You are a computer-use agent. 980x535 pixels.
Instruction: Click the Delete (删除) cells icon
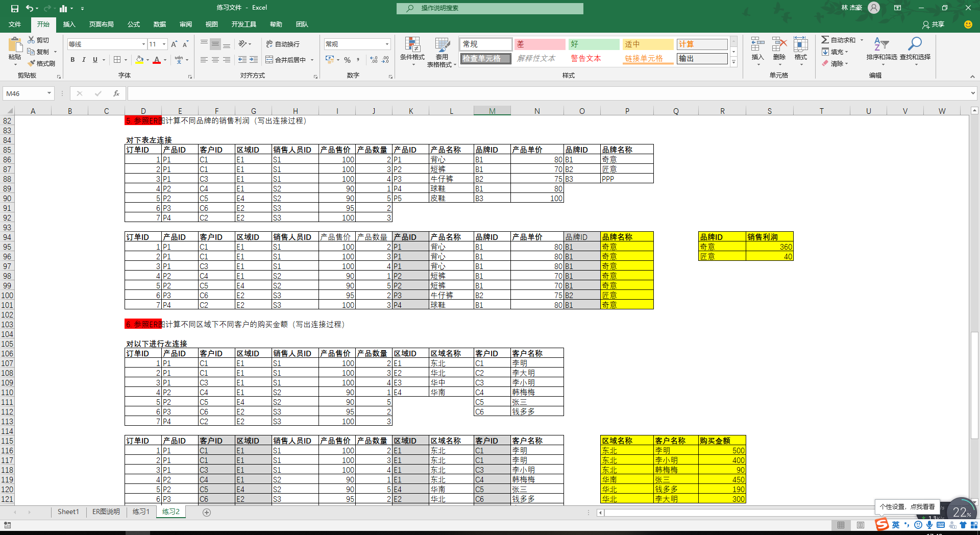pos(779,44)
